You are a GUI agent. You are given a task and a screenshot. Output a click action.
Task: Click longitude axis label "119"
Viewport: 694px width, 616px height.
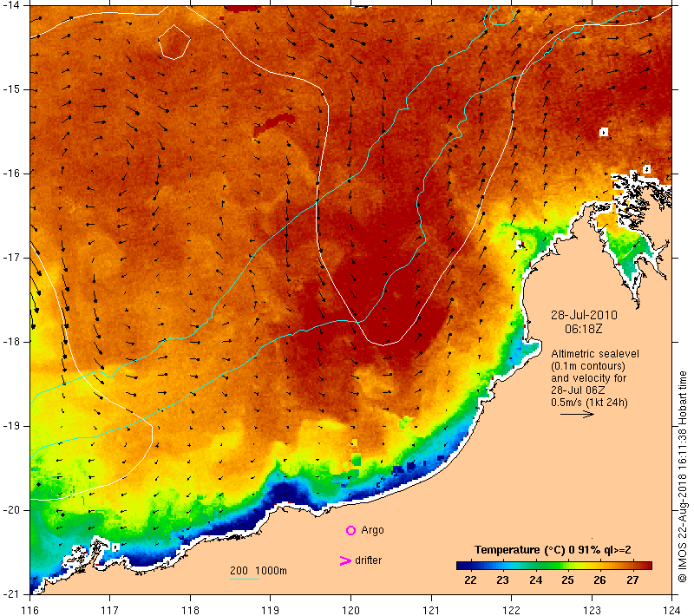pyautogui.click(x=270, y=610)
